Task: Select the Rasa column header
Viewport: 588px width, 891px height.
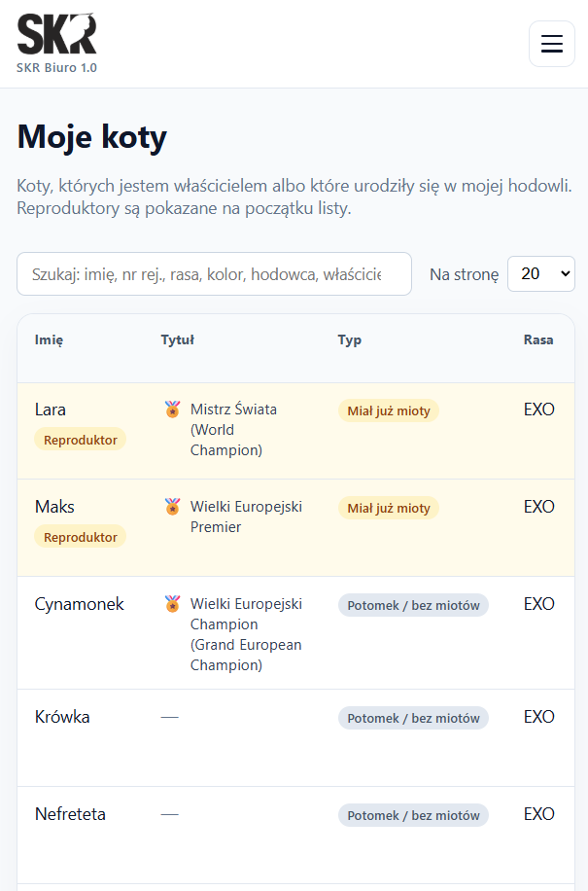Action: [538, 339]
